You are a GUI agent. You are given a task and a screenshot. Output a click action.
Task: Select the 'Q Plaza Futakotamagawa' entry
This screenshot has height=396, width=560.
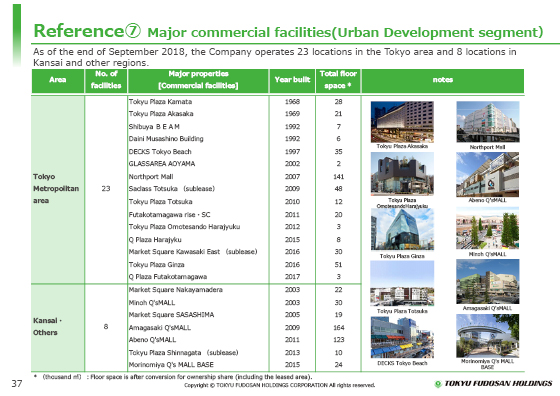click(168, 277)
